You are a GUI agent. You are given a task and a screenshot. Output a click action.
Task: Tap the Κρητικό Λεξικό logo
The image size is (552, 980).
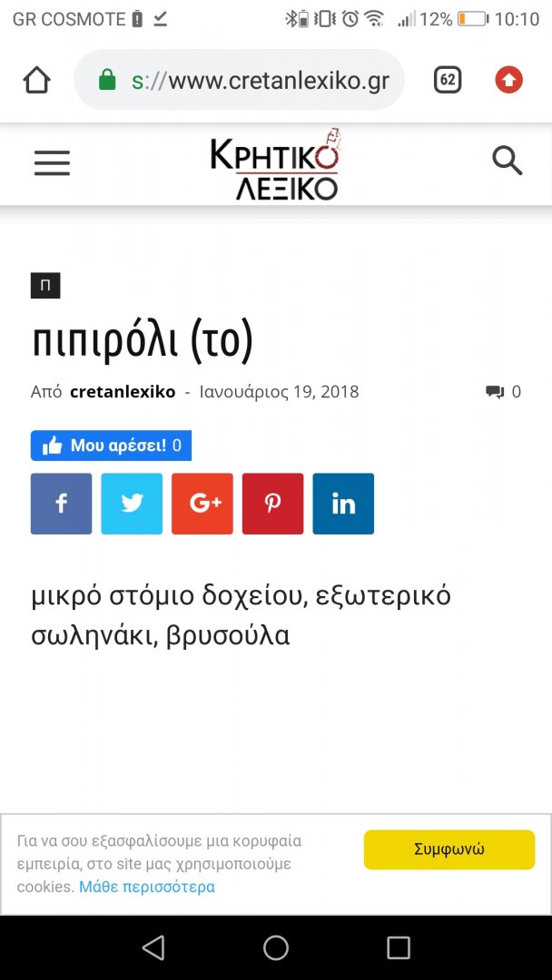tap(276, 163)
